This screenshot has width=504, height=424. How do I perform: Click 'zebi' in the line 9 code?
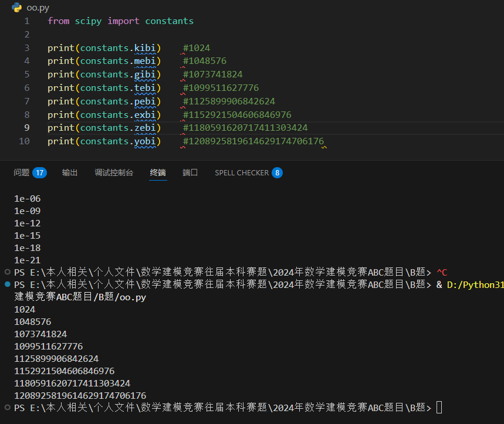point(145,128)
